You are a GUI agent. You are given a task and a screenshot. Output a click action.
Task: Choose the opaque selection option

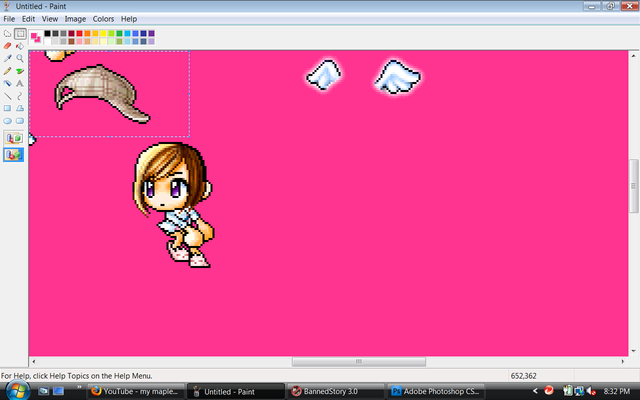13,138
